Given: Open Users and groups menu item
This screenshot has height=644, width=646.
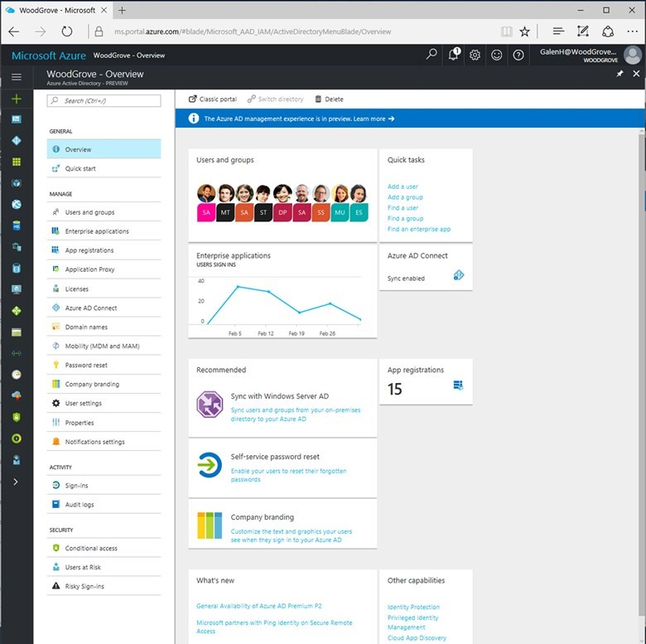Looking at the screenshot, I should (104, 212).
